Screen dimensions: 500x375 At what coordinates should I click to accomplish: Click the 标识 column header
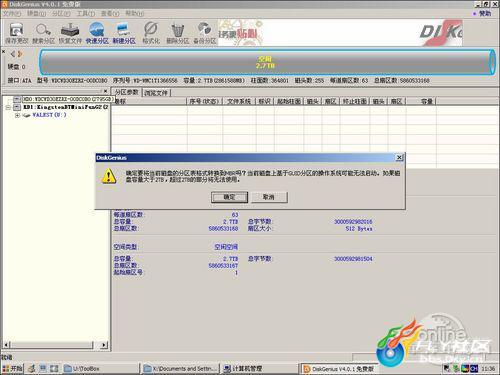click(x=265, y=101)
